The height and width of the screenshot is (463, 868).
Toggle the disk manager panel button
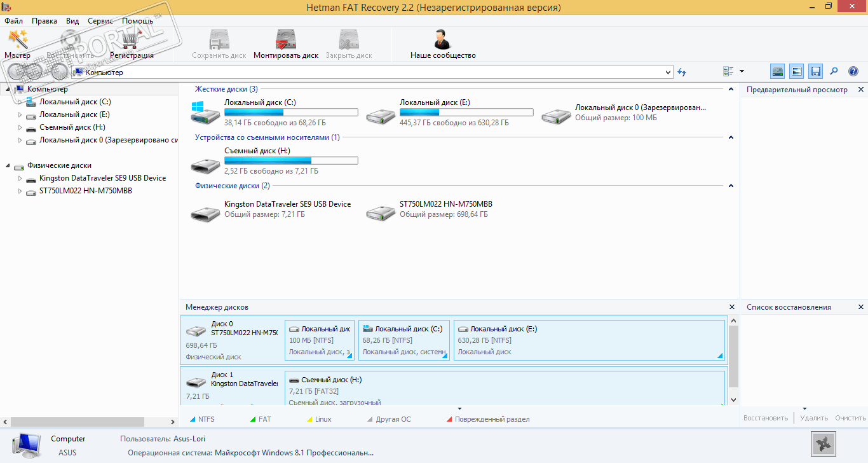coord(778,72)
